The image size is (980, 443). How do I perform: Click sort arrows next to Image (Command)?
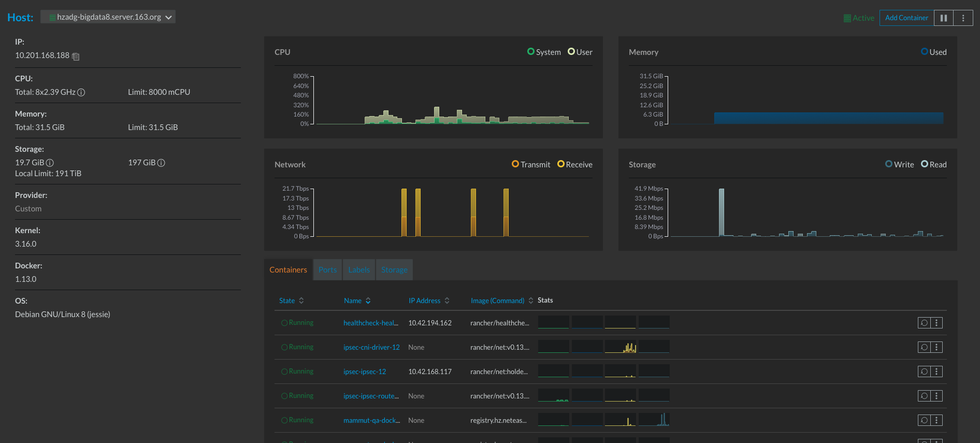[x=531, y=301]
